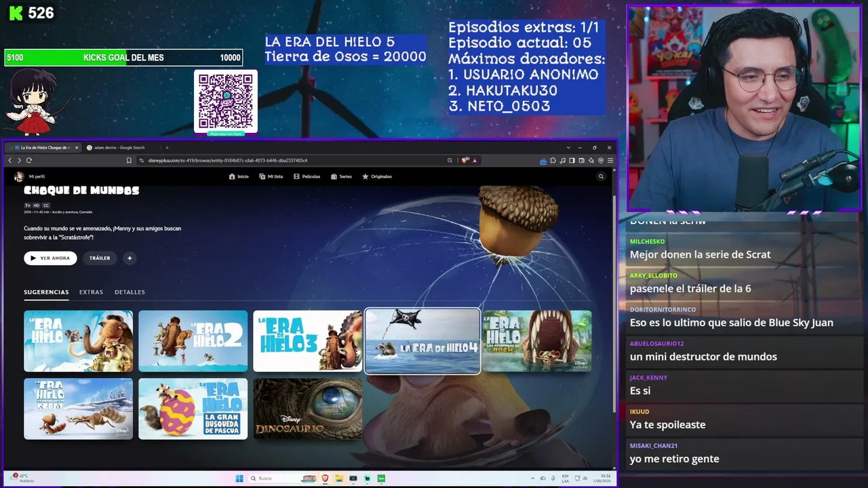Close the La Era de Hielo tab
868x488 pixels.
pyautogui.click(x=77, y=148)
